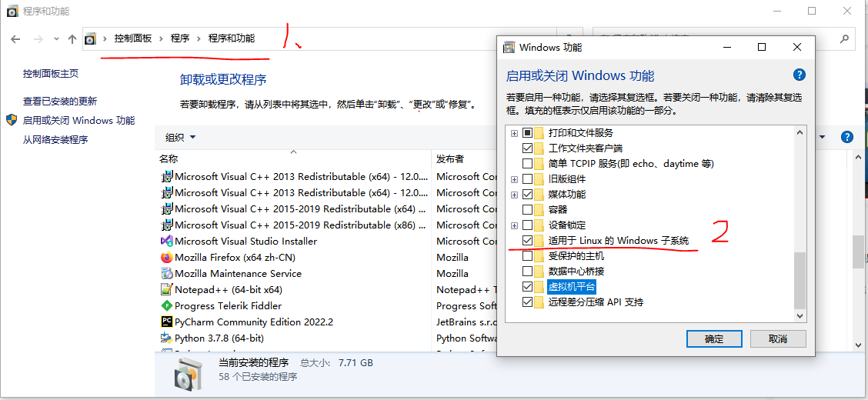
Task: Open the recent locations dropdown arrow
Action: point(56,39)
